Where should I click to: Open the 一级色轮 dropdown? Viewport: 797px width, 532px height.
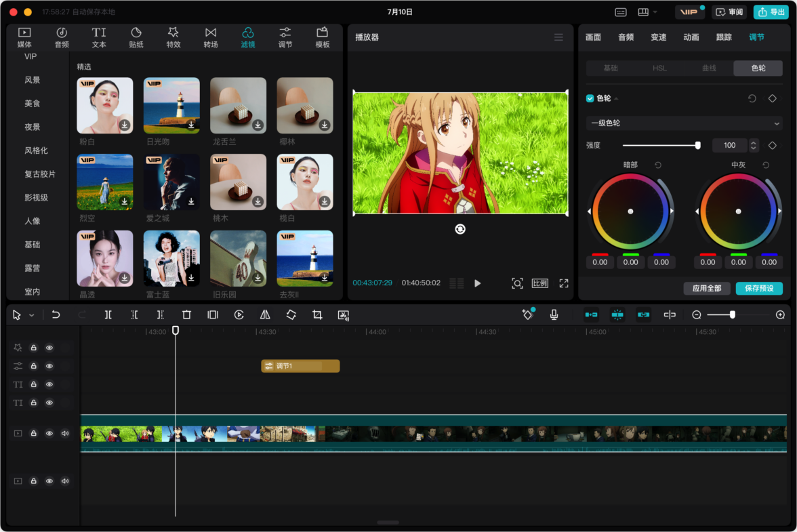pos(684,123)
